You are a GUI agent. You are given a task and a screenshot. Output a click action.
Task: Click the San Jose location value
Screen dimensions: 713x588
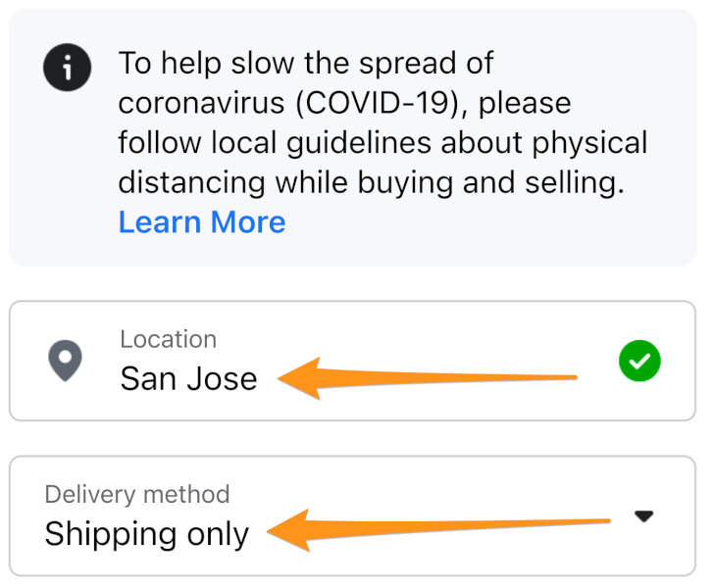(x=188, y=378)
